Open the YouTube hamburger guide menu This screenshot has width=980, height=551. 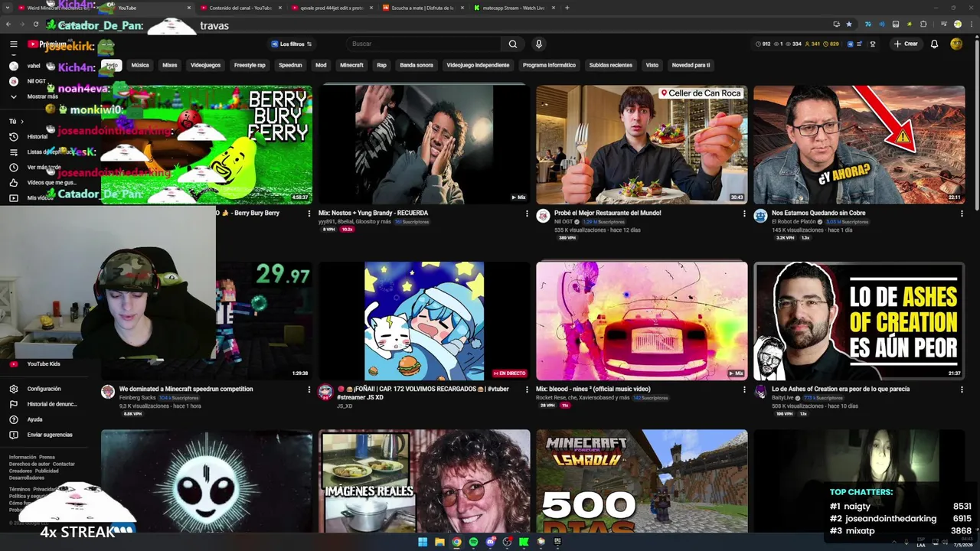pos(13,44)
